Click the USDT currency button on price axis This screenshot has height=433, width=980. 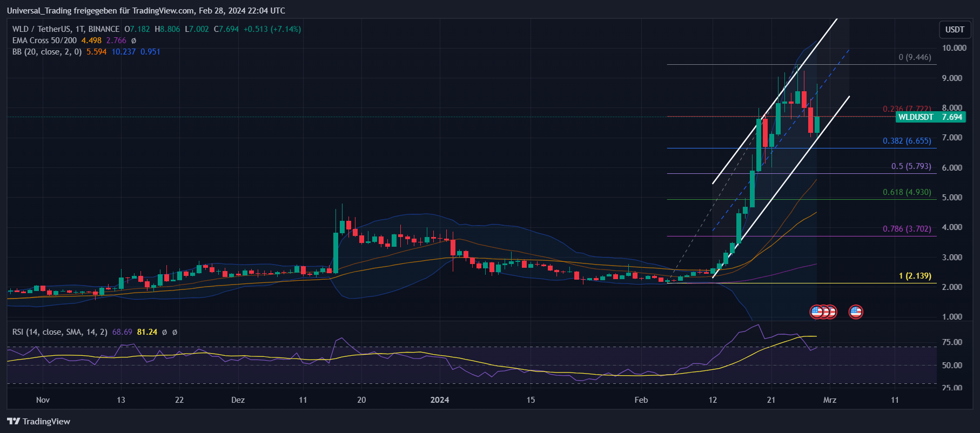click(x=954, y=30)
